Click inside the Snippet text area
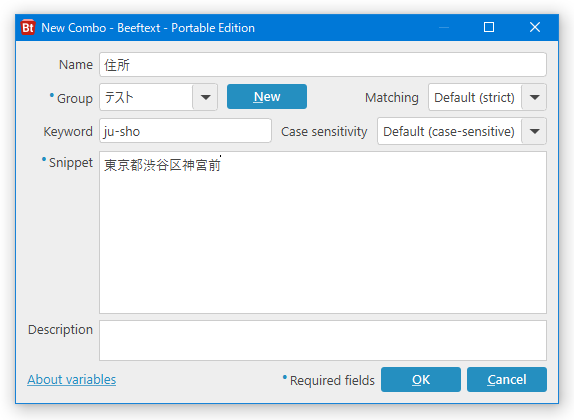This screenshot has height=420, width=574. tap(323, 233)
